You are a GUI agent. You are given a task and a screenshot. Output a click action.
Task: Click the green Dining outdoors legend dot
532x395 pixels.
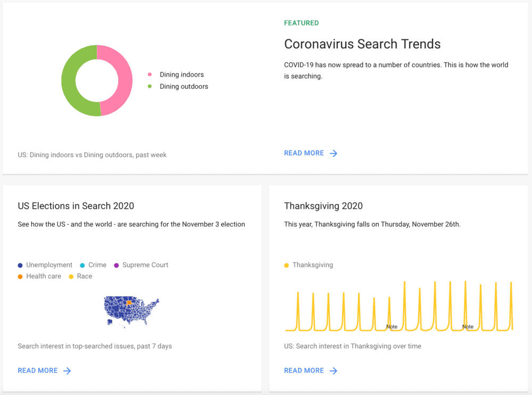pyautogui.click(x=150, y=86)
